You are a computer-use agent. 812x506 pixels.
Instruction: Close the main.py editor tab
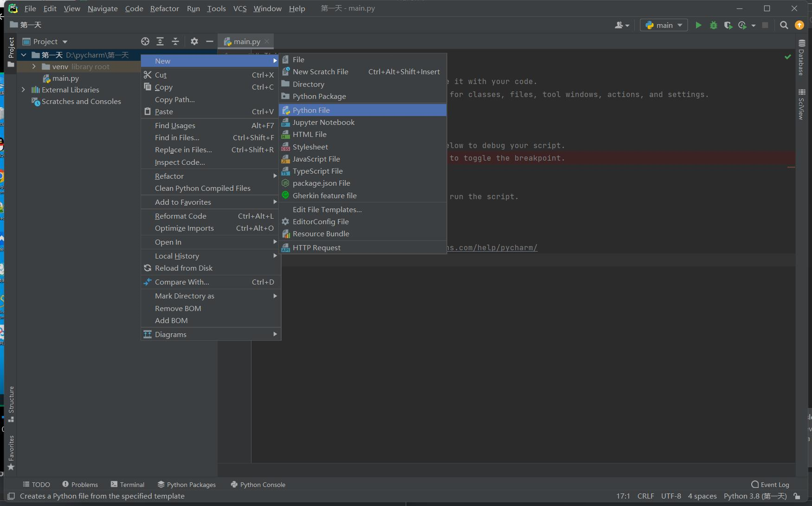click(267, 41)
